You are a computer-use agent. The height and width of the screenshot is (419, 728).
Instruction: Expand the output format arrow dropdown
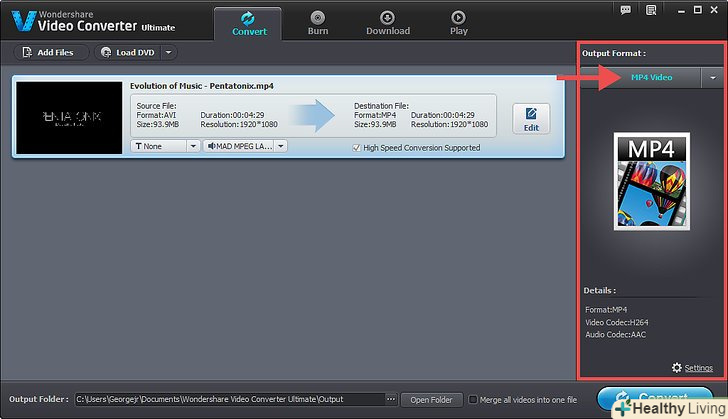tap(713, 78)
